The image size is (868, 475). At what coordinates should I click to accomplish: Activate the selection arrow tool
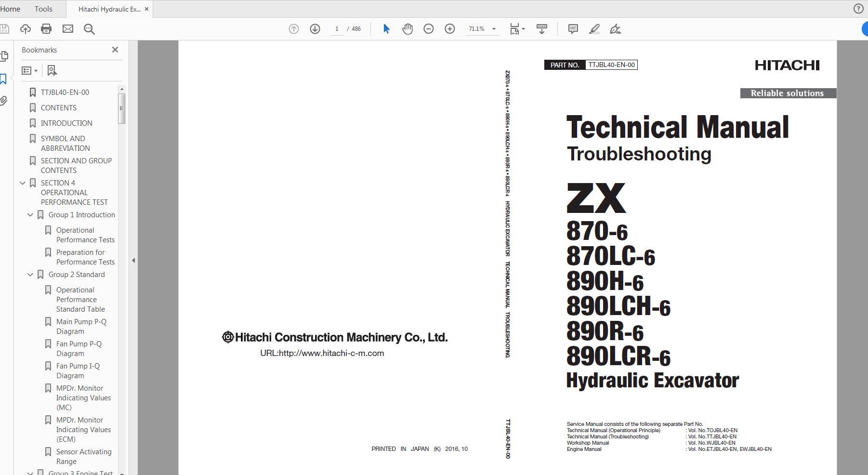click(x=386, y=29)
